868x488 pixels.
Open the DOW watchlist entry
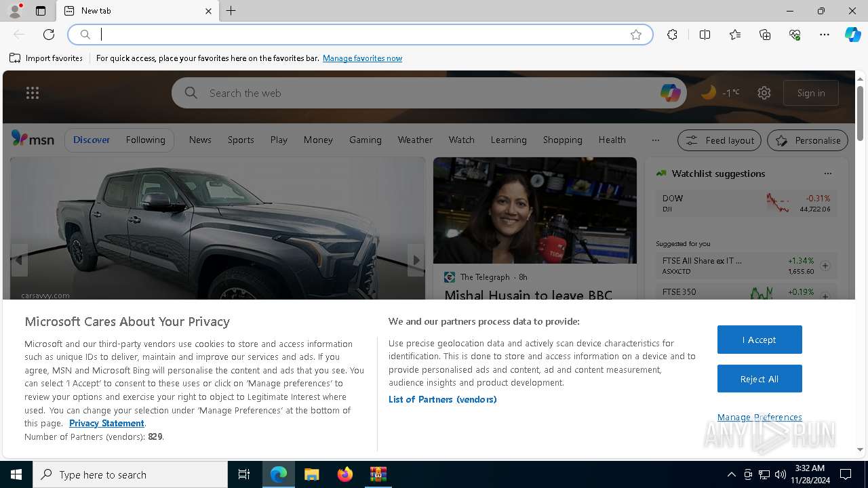pos(746,203)
